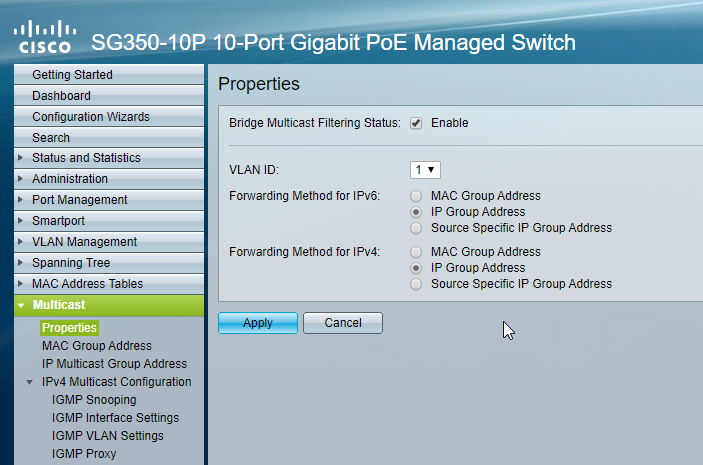Screen dimensions: 703x465
Task: Open MAC Address Tables menu label
Action: tap(87, 284)
